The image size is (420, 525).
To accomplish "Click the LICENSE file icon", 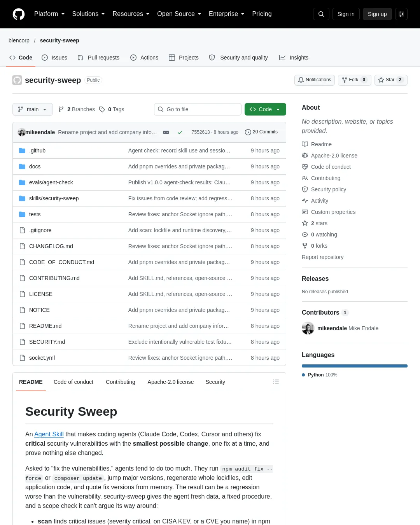I will coord(22,294).
